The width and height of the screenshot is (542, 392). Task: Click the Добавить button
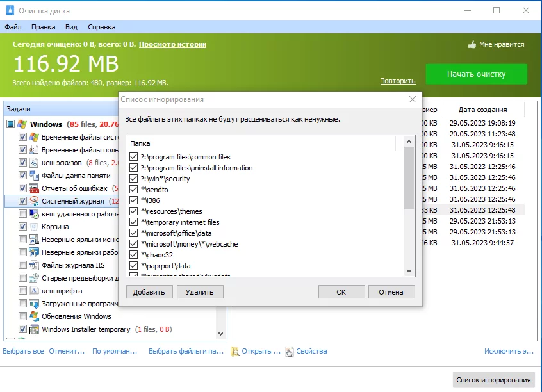pyautogui.click(x=149, y=292)
